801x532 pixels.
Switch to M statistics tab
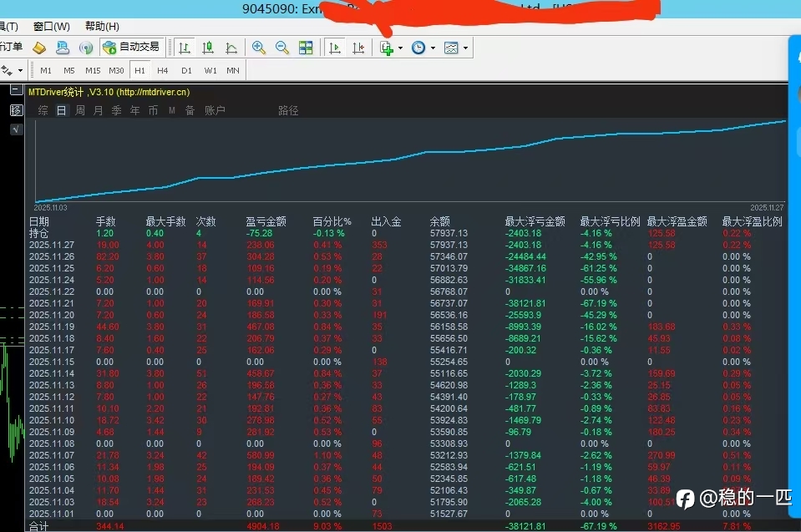coord(172,110)
